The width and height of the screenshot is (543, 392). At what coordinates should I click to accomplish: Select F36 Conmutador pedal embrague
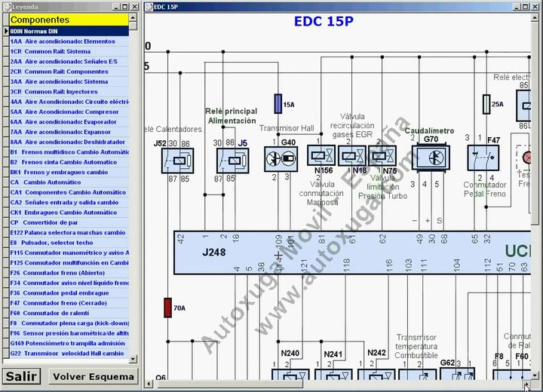[69, 292]
